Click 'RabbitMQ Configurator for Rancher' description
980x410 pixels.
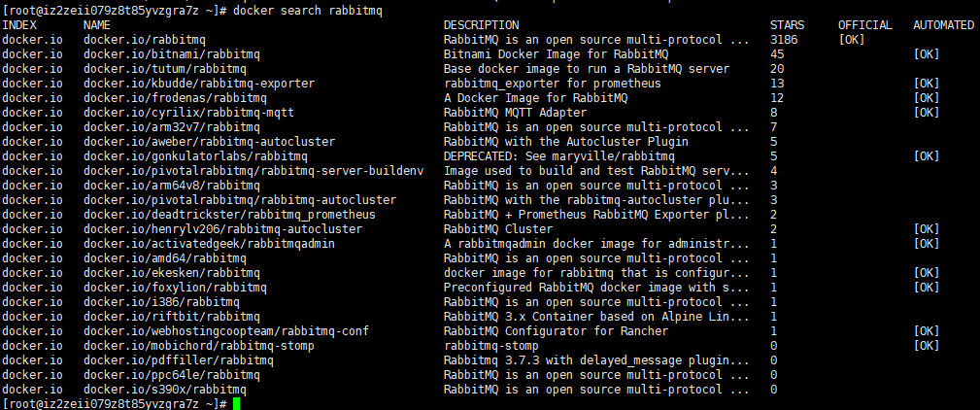pyautogui.click(x=557, y=331)
